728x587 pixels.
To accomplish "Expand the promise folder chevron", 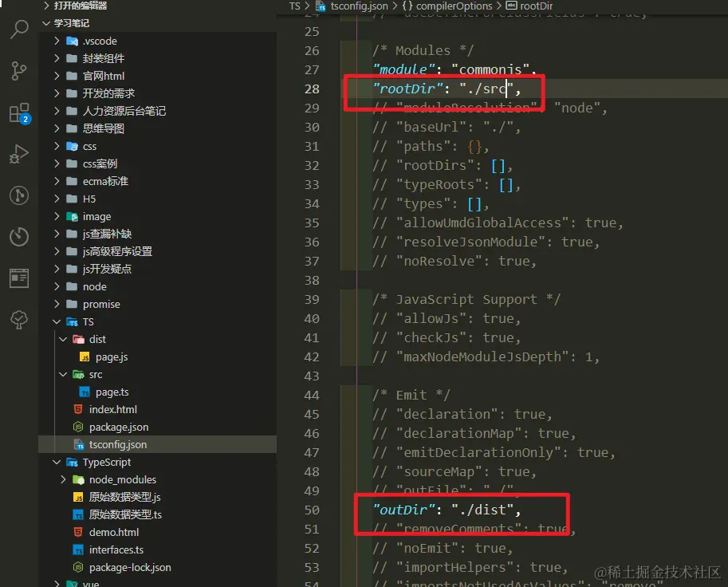I will [57, 304].
